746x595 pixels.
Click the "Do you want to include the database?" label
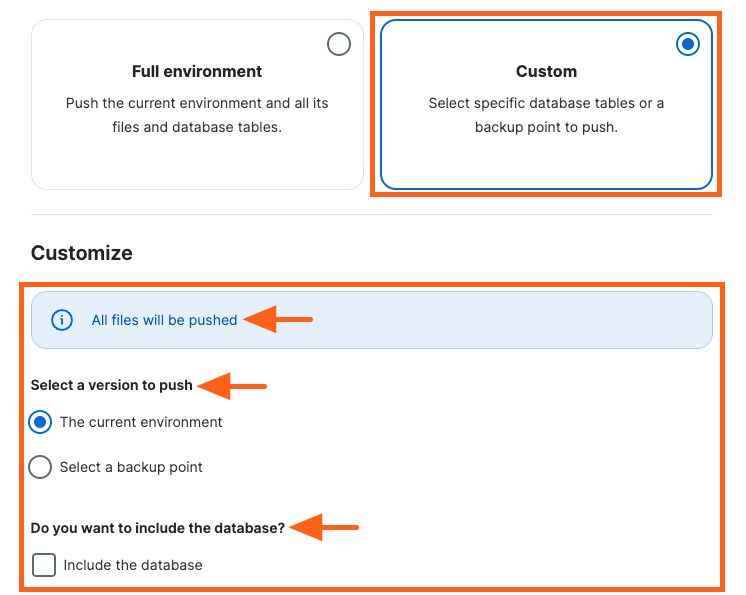pos(157,527)
